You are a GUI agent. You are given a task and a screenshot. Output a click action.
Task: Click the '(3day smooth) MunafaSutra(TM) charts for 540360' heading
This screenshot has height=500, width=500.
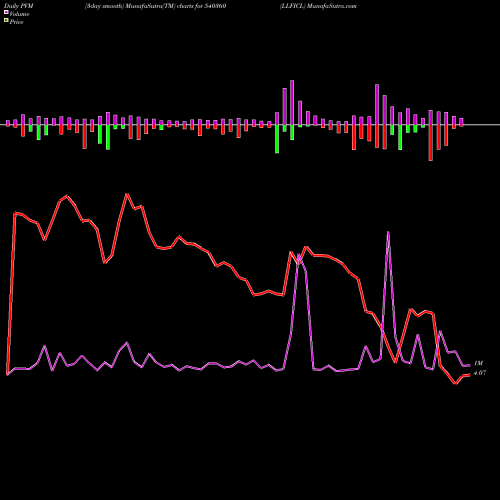pyautogui.click(x=155, y=6)
